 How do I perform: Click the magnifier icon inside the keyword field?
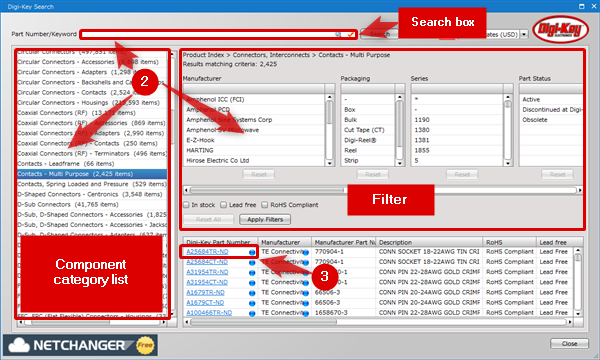[x=338, y=34]
